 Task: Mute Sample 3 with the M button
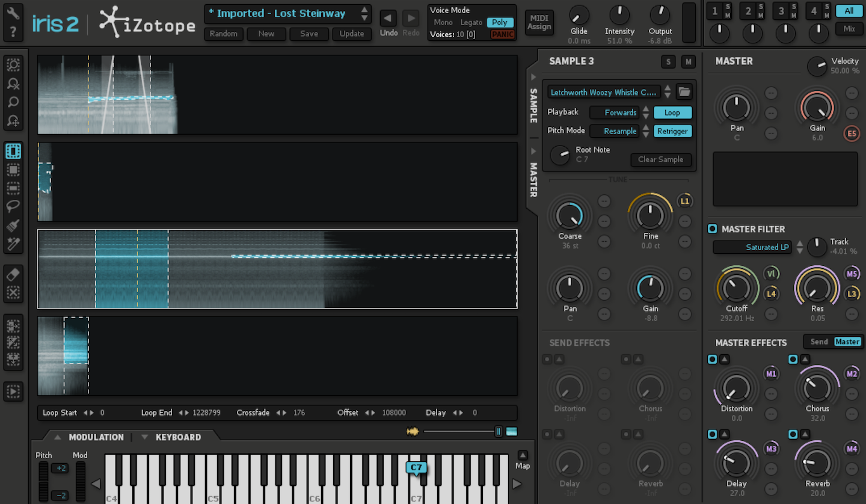[688, 62]
